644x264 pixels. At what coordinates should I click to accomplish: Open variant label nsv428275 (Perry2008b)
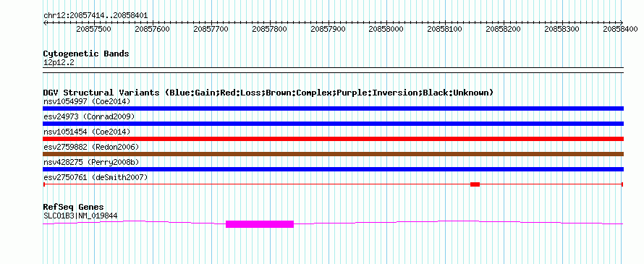91,162
